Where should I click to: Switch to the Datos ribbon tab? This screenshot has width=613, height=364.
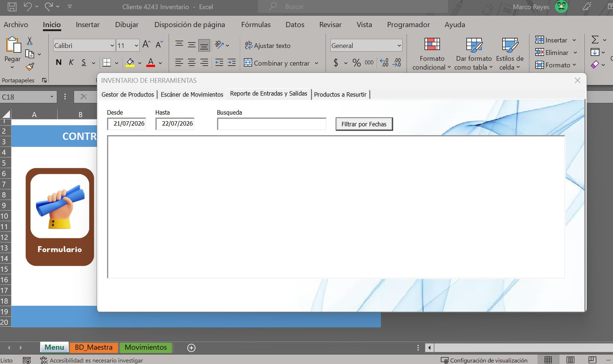point(295,25)
